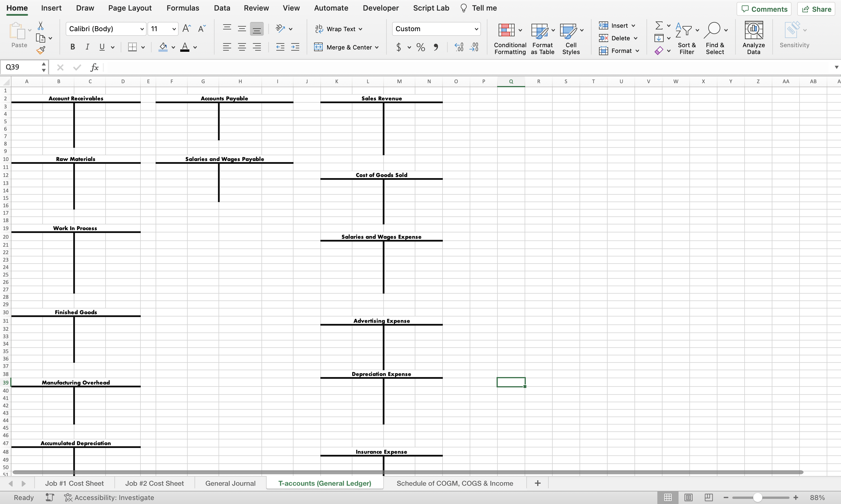Click the Analyze Data icon
Screen dimensions: 841x504
(754, 37)
